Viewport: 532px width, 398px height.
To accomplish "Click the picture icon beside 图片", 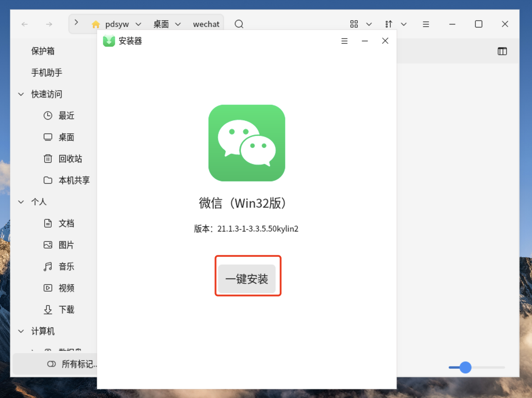I will point(48,245).
